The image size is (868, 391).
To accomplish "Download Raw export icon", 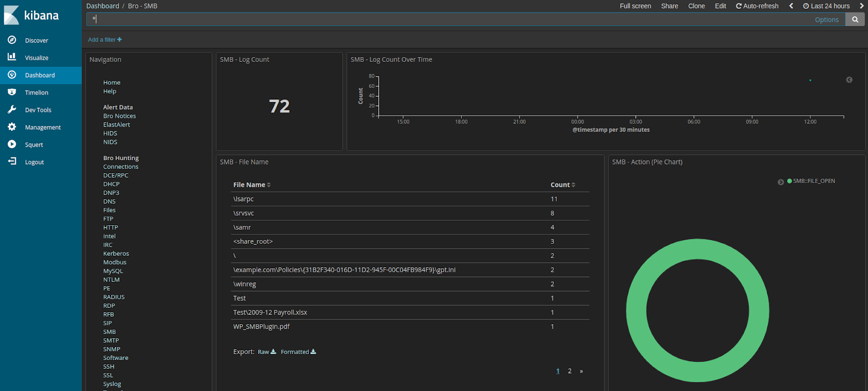I will [273, 352].
